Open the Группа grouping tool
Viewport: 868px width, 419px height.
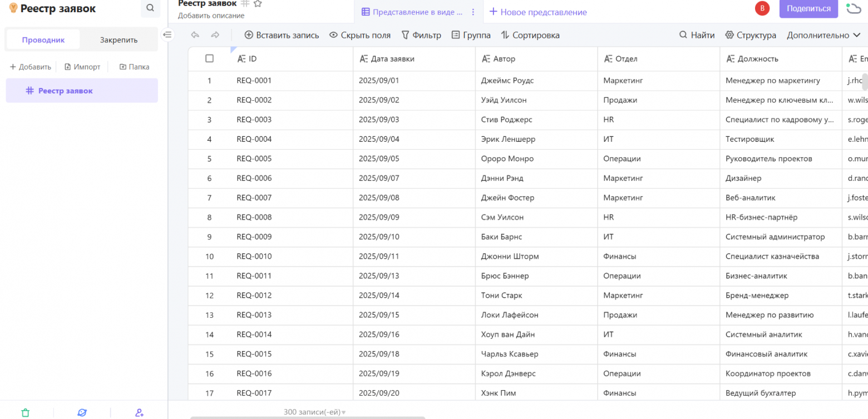(x=471, y=35)
